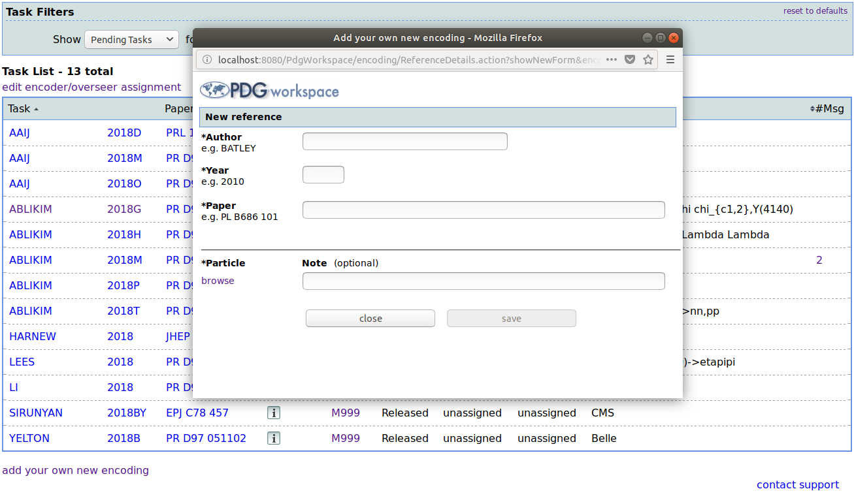Click the close button in dialog

click(370, 318)
